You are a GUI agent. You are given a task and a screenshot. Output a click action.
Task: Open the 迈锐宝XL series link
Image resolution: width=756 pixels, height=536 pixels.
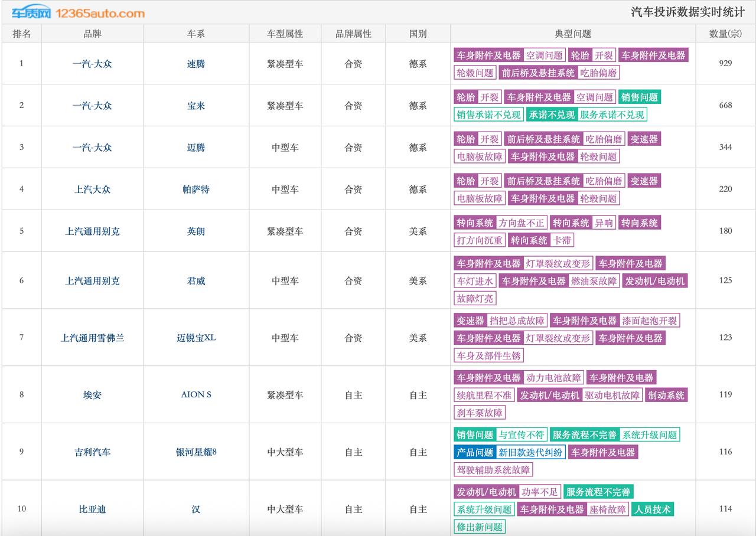point(196,338)
